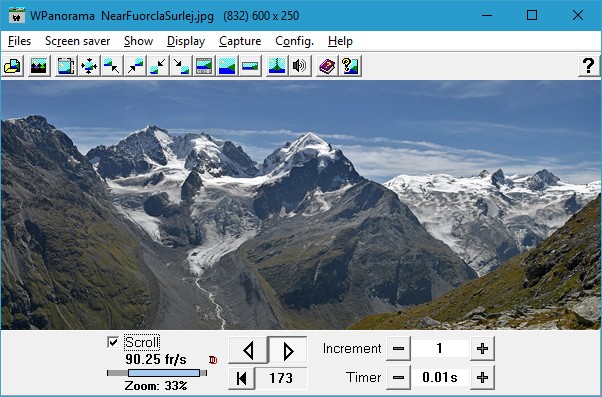Screen dimensions: 602x397
Task: Open the Screen saver menu
Action: point(78,41)
